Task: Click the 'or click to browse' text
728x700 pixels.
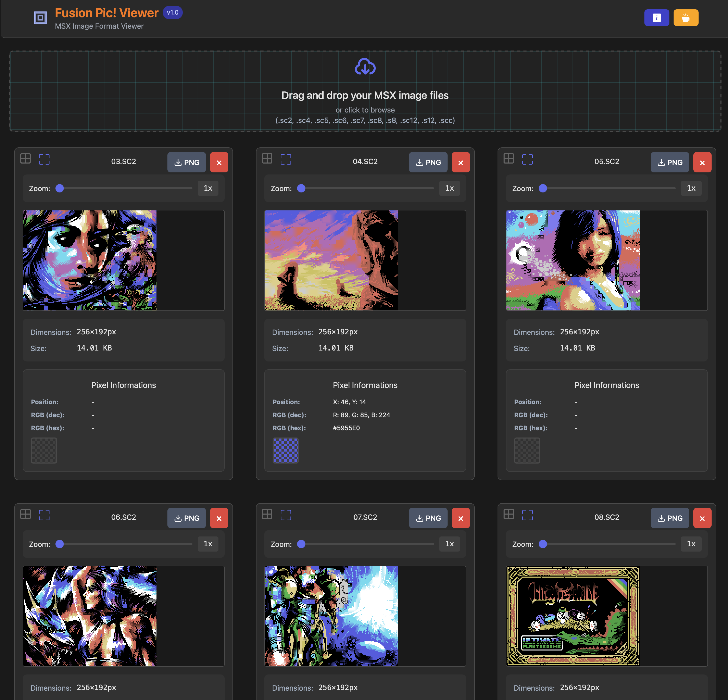Action: (x=365, y=110)
